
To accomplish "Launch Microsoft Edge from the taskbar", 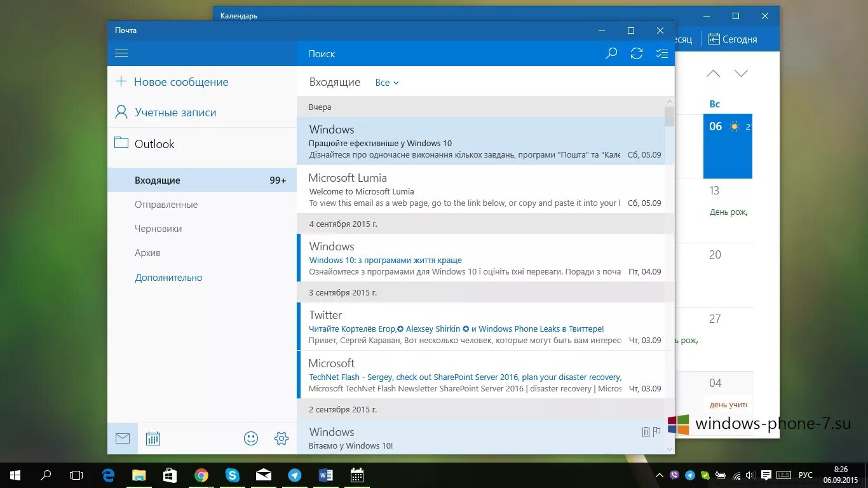I will pyautogui.click(x=108, y=475).
